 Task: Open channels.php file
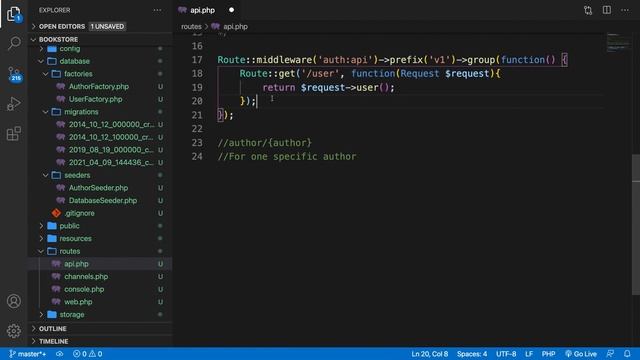click(x=100, y=276)
